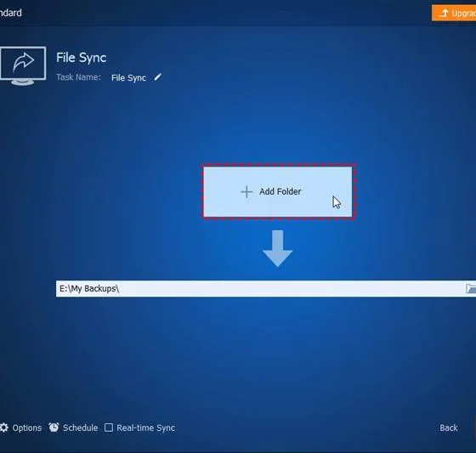The image size is (476, 453).
Task: Click the File Sync task name value
Action: (128, 77)
